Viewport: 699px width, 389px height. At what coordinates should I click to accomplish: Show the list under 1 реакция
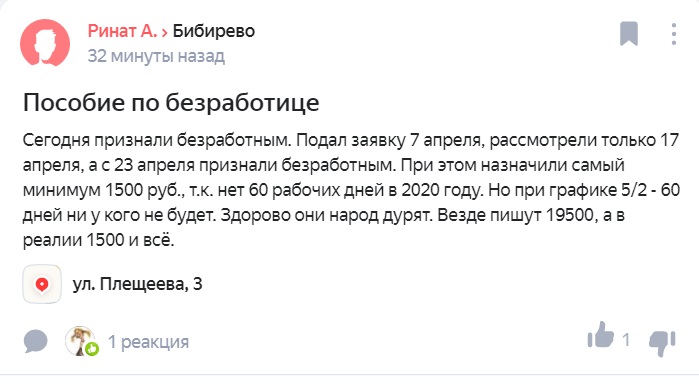(x=148, y=342)
